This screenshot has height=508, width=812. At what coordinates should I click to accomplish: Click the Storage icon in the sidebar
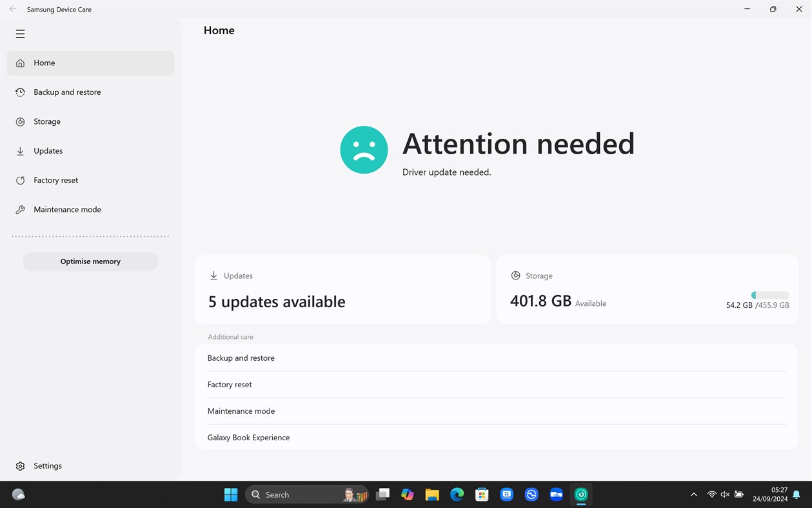pos(20,121)
